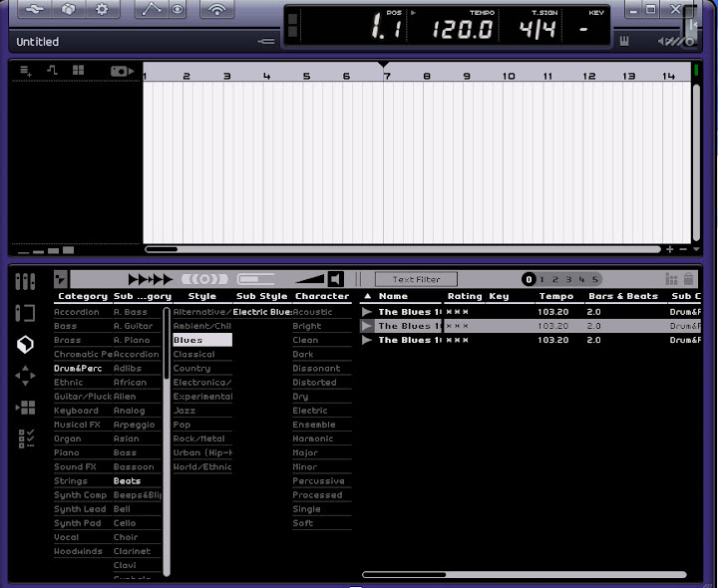Click bar 9 on the timeline ruler
Screen dimensions: 718x588
click(x=467, y=76)
